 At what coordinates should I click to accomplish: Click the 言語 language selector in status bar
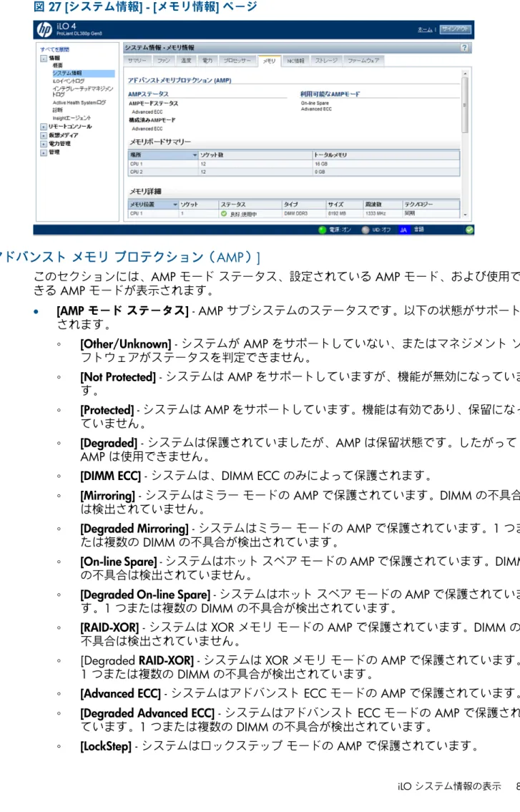pos(419,230)
